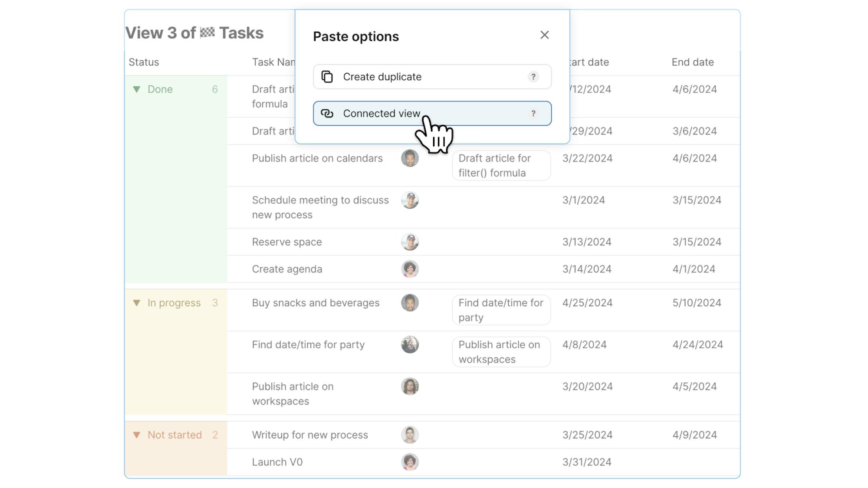Click the Create duplicate copy icon
The width and height of the screenshot is (868, 488).
coord(327,77)
